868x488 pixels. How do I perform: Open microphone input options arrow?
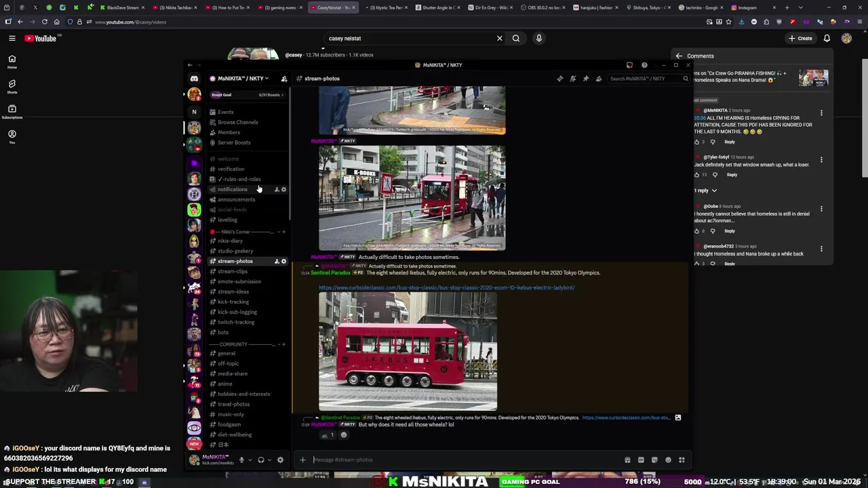point(250,460)
